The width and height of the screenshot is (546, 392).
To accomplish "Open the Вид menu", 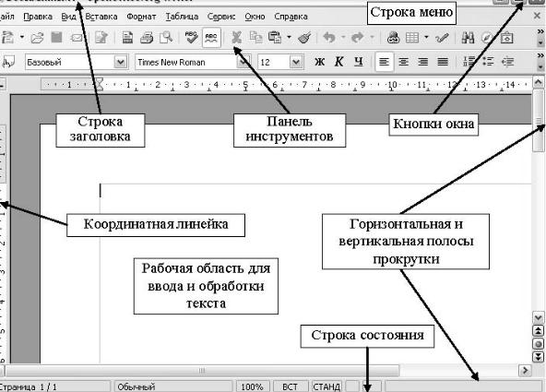I will tap(68, 17).
